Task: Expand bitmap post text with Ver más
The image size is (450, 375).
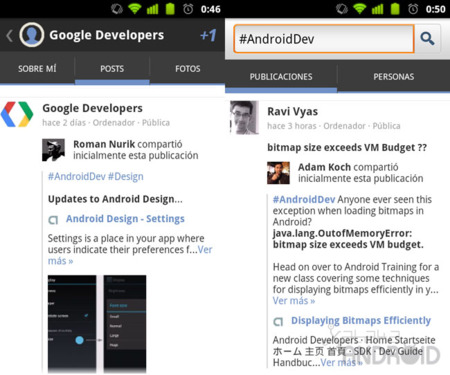Action: pos(294,301)
